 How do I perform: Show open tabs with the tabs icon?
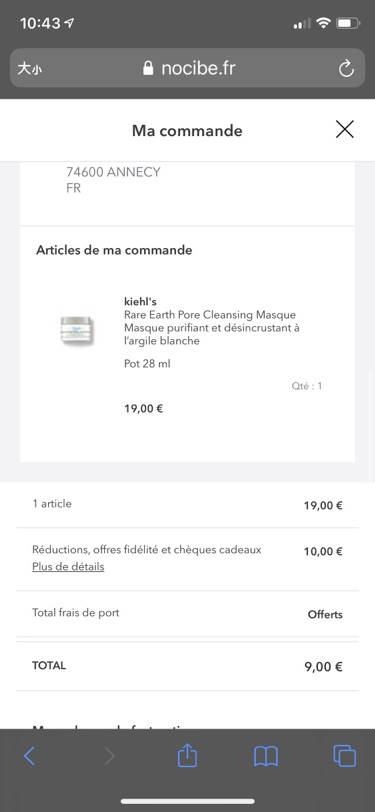point(344,756)
